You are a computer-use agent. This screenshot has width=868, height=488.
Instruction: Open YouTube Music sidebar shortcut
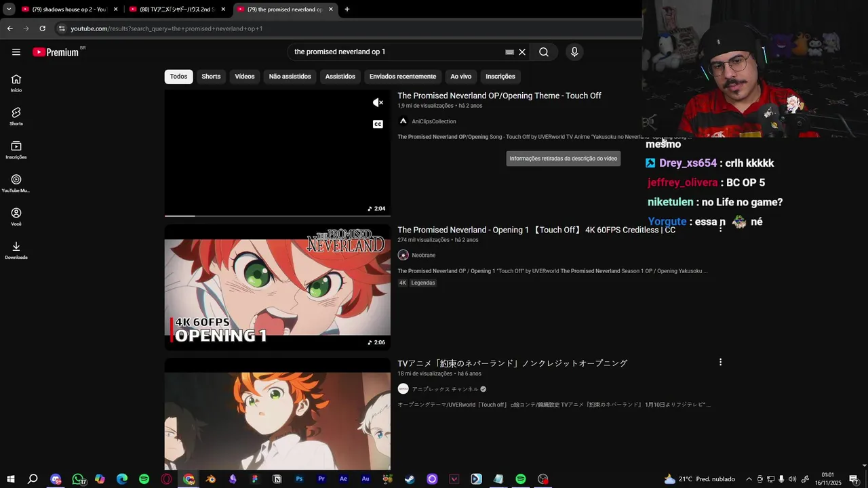(x=16, y=183)
